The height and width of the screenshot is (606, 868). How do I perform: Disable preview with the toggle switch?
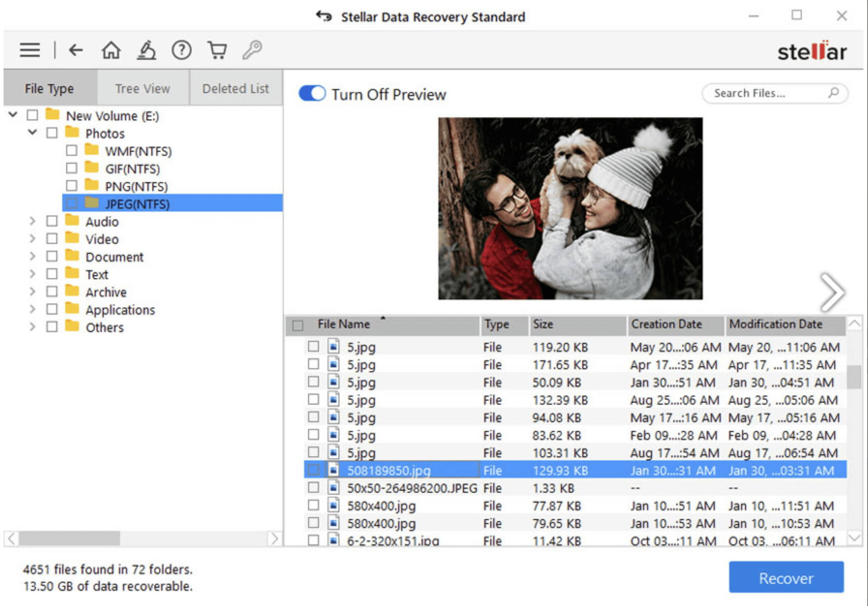pyautogui.click(x=312, y=94)
